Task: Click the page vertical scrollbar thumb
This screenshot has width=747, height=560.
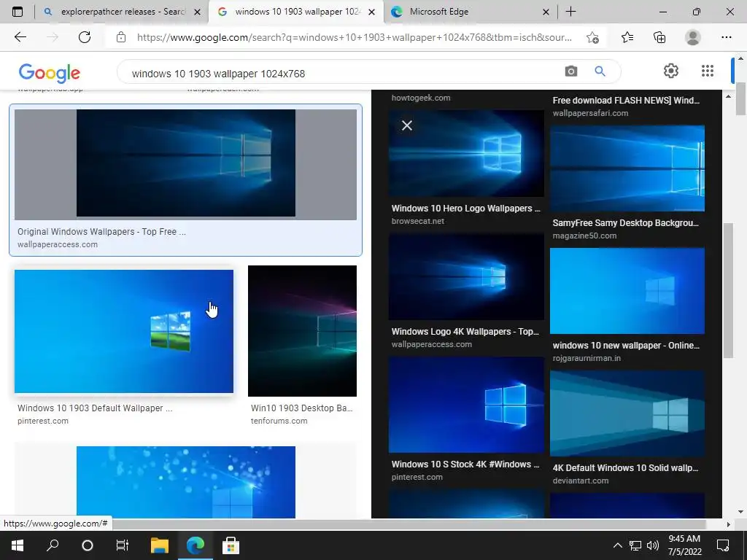Action: (740, 99)
